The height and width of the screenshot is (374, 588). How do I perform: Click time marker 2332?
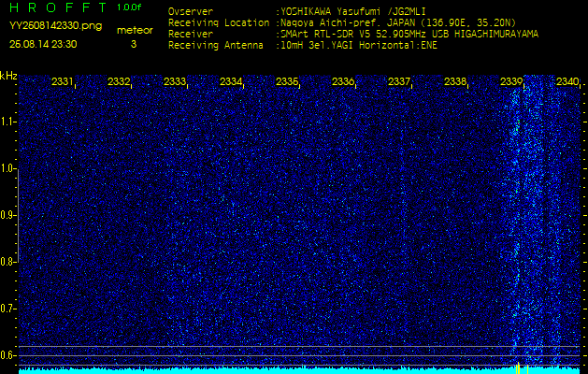pyautogui.click(x=119, y=81)
